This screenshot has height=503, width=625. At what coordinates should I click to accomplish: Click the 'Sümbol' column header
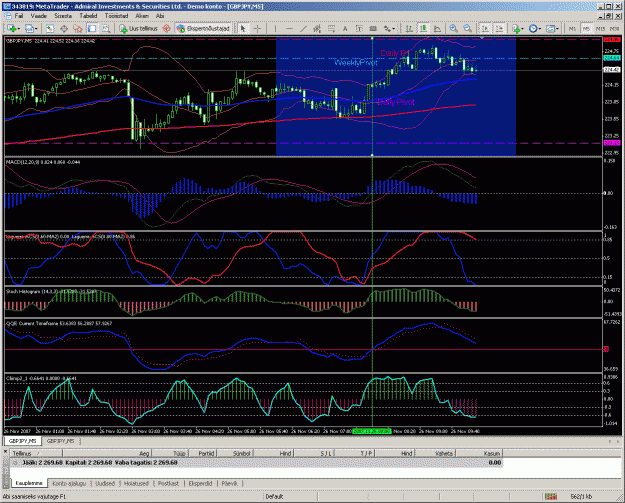235,454
